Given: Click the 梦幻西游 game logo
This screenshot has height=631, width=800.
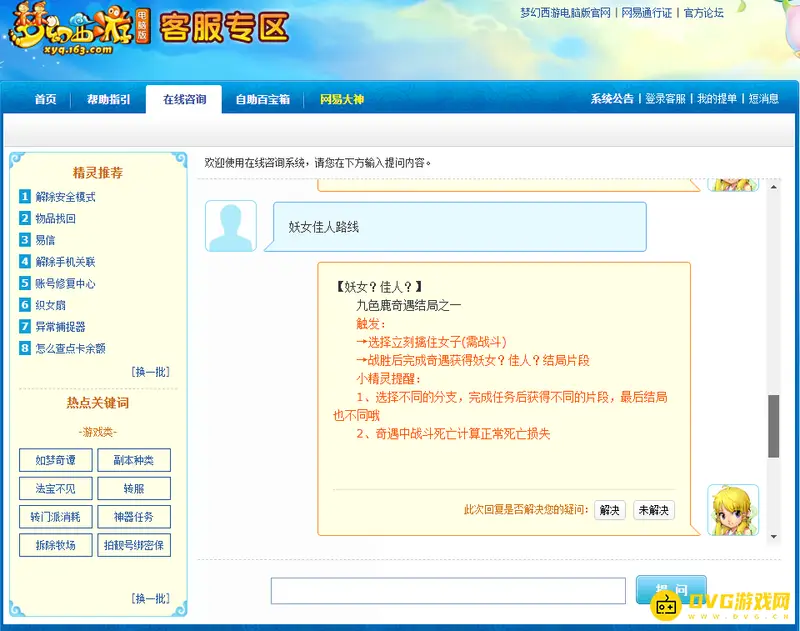Looking at the screenshot, I should coord(80,30).
